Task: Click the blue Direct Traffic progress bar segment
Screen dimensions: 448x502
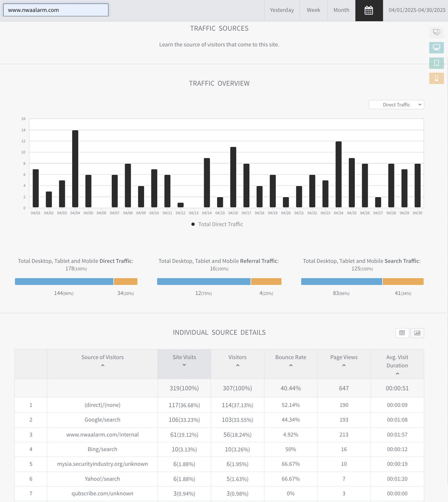Action: [64, 281]
